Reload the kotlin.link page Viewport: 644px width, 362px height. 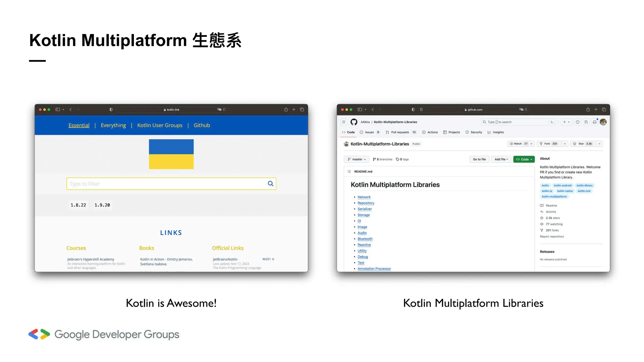(224, 110)
